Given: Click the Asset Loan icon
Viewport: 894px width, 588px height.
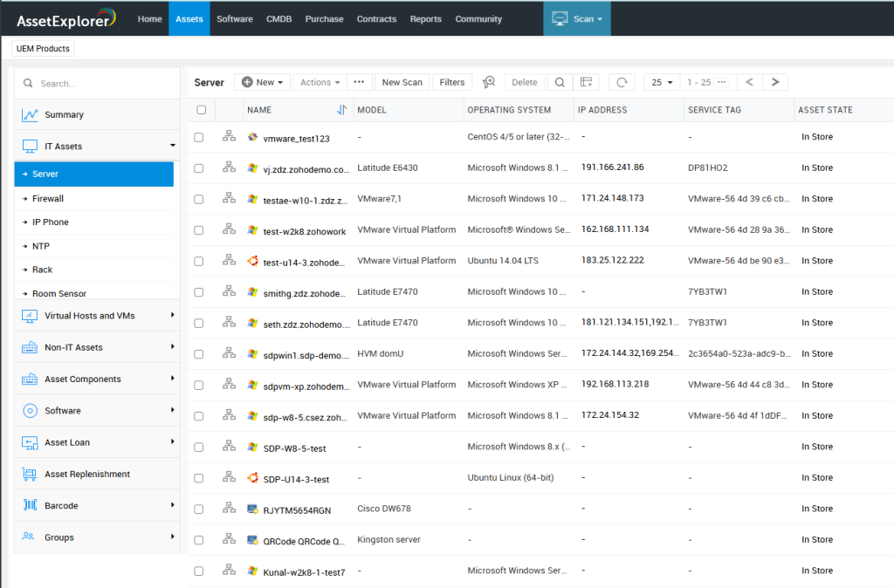Looking at the screenshot, I should point(30,442).
